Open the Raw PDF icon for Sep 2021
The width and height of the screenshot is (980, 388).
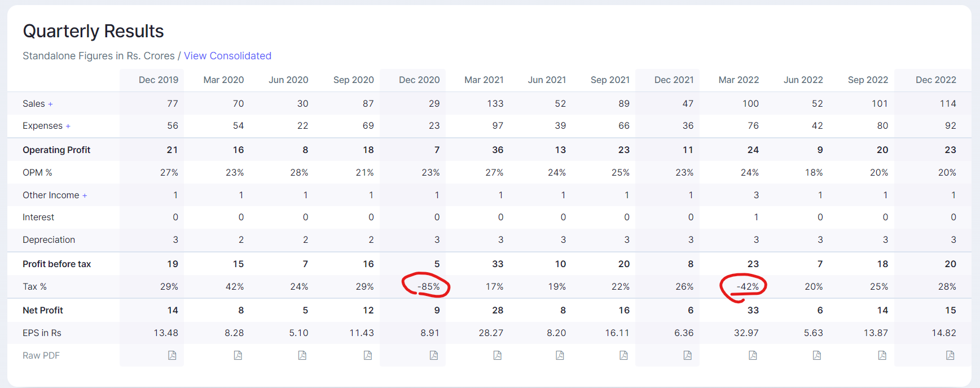coord(623,355)
